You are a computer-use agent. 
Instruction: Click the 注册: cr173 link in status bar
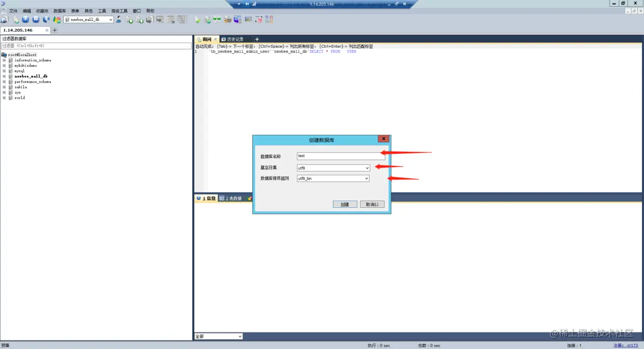coord(625,345)
